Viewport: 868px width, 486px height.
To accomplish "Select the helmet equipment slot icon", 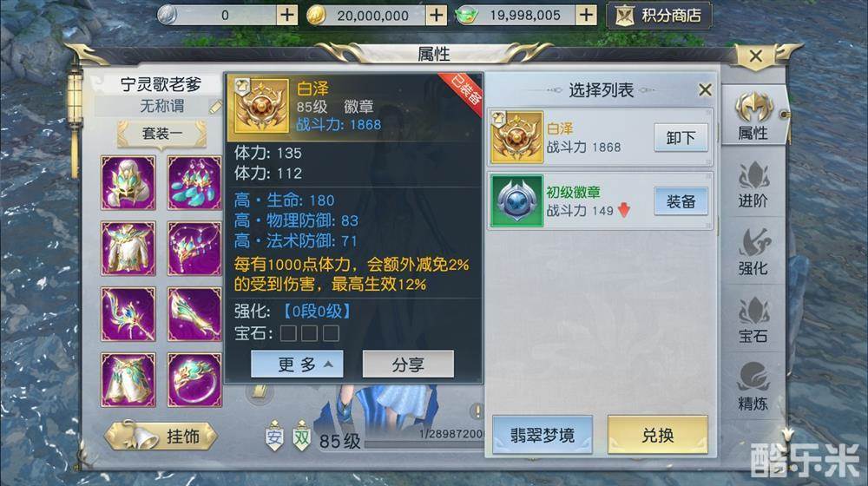I will click(128, 182).
